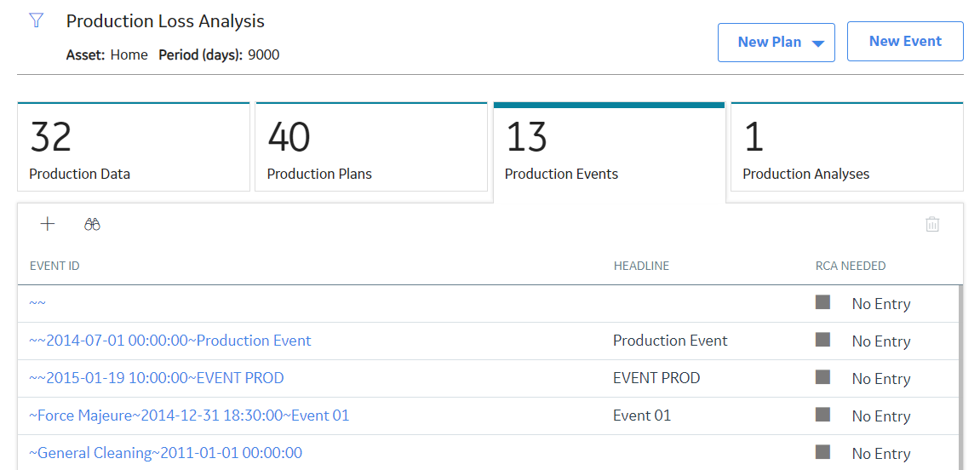Sort by the EVENT ID column header

pyautogui.click(x=54, y=266)
